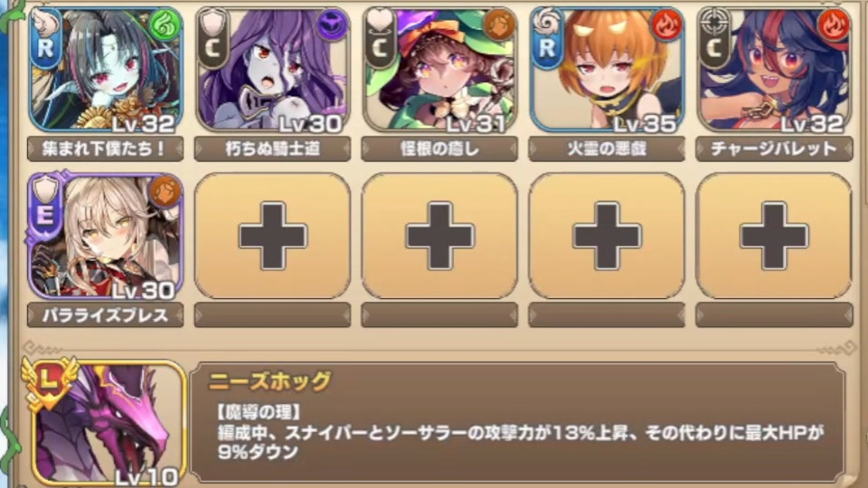Click the crosshair sniper class icon
Image resolution: width=868 pixels, height=488 pixels.
[x=714, y=23]
